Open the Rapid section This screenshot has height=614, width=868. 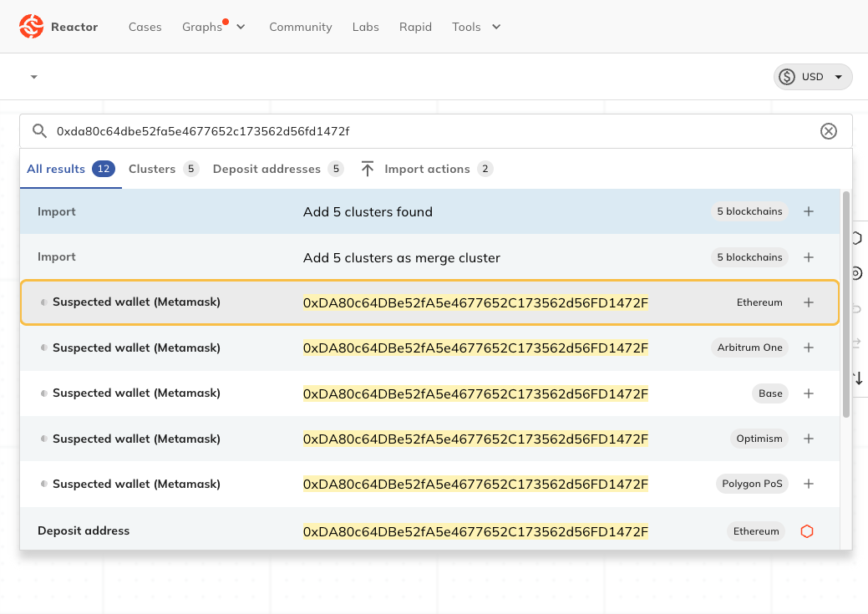[x=415, y=27]
